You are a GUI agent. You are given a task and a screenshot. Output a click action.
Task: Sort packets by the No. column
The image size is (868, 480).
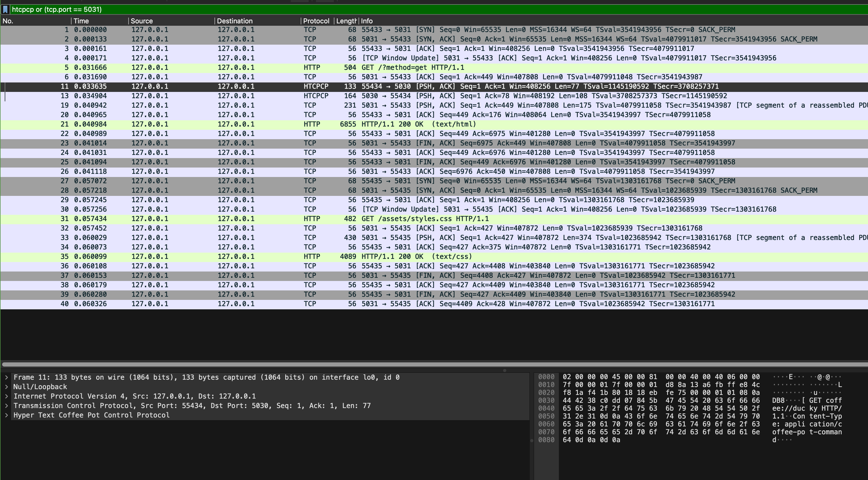pos(34,21)
